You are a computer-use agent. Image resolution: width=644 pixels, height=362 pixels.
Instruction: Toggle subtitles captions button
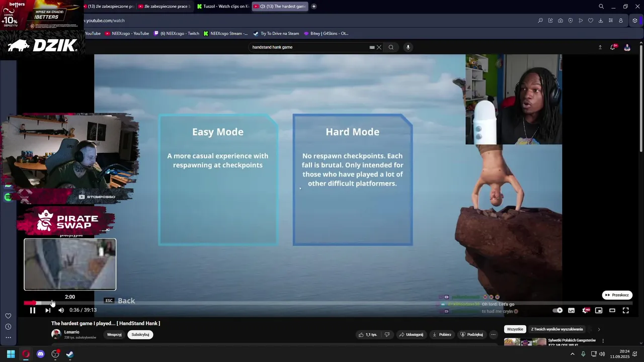click(x=571, y=310)
